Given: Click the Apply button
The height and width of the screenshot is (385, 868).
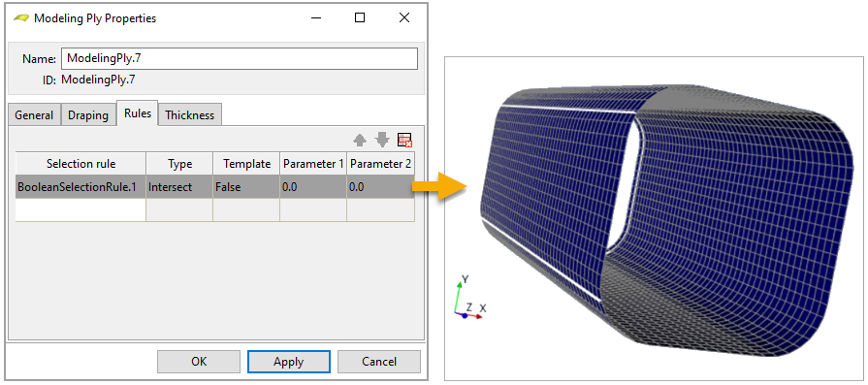Looking at the screenshot, I should click(289, 362).
